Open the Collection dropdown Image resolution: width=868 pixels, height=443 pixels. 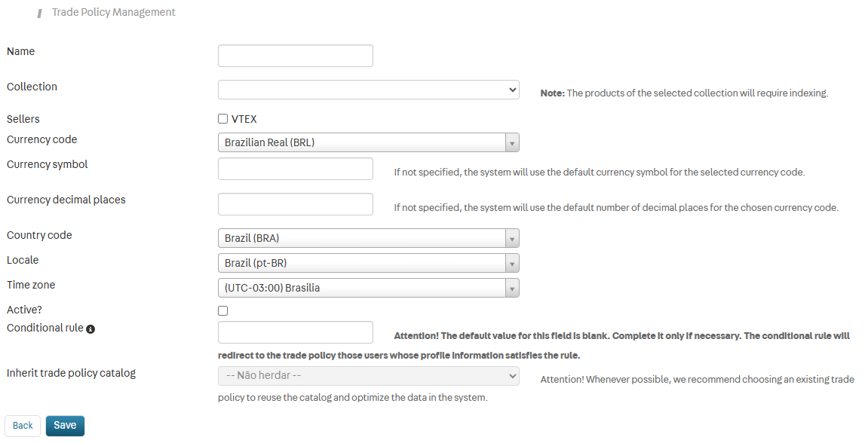(x=369, y=90)
